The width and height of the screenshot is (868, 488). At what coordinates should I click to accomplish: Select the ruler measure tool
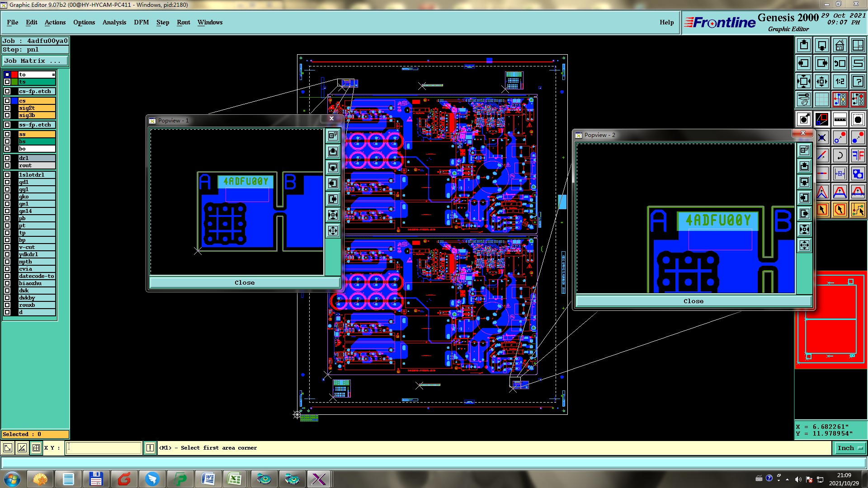[840, 119]
